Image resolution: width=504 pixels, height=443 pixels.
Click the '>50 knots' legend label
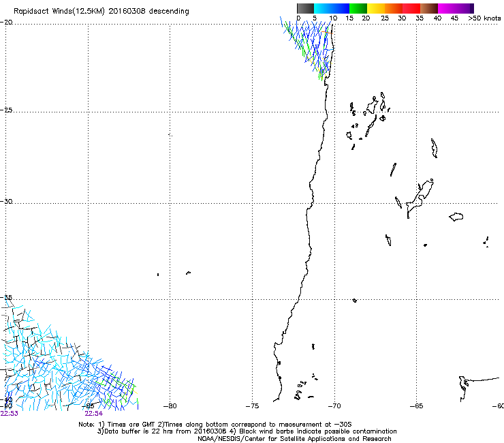point(484,18)
